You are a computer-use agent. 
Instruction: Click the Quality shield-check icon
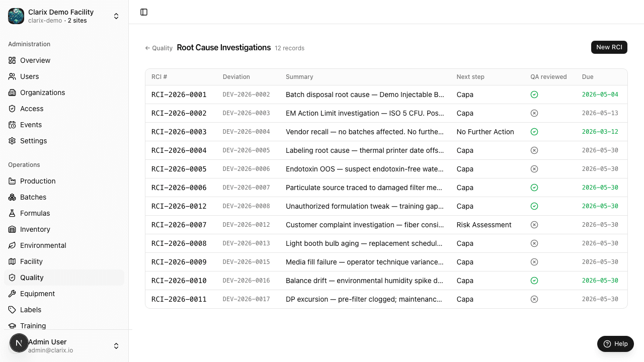(12, 278)
